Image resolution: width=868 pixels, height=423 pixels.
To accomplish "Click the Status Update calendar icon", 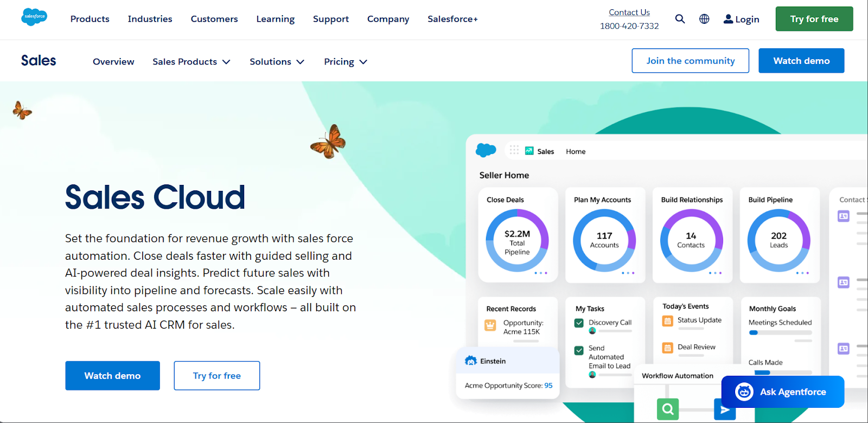I will pyautogui.click(x=668, y=321).
